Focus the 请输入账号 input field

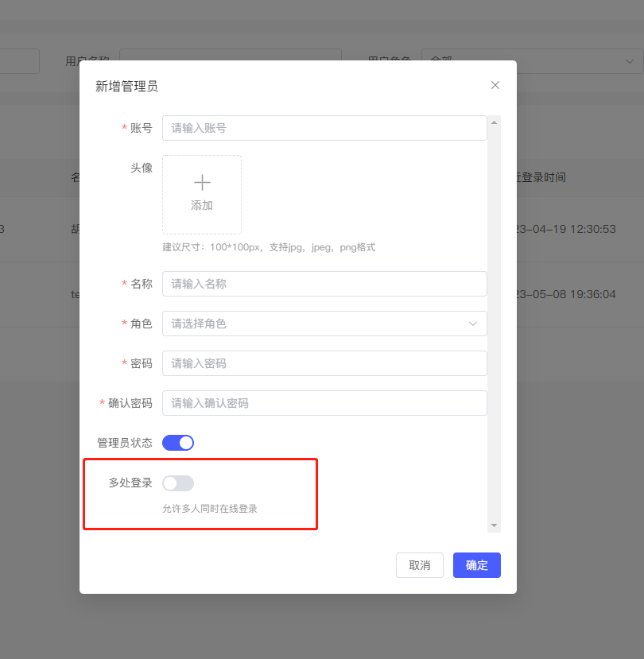pyautogui.click(x=324, y=128)
